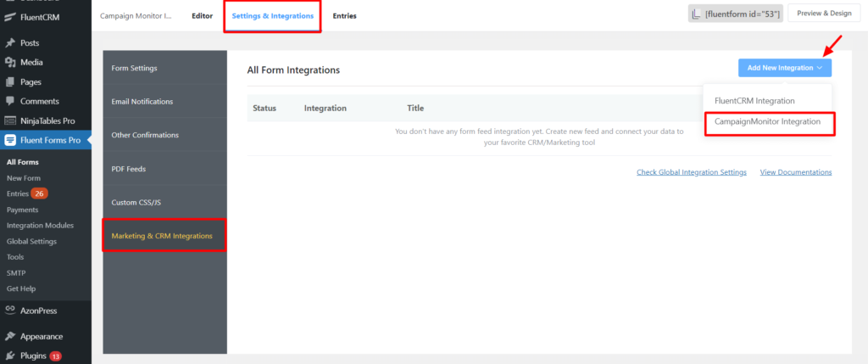The width and height of the screenshot is (868, 364).
Task: Click the All Form Integrations heading
Action: [293, 70]
